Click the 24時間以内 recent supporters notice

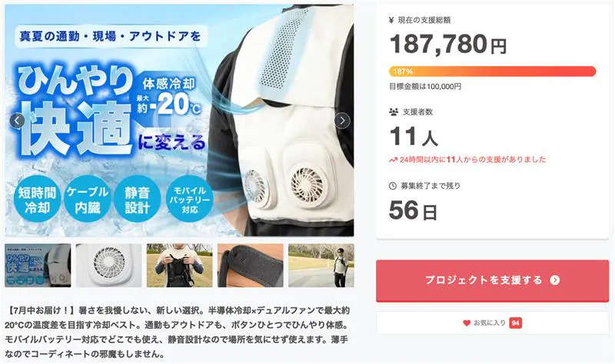[x=467, y=160]
